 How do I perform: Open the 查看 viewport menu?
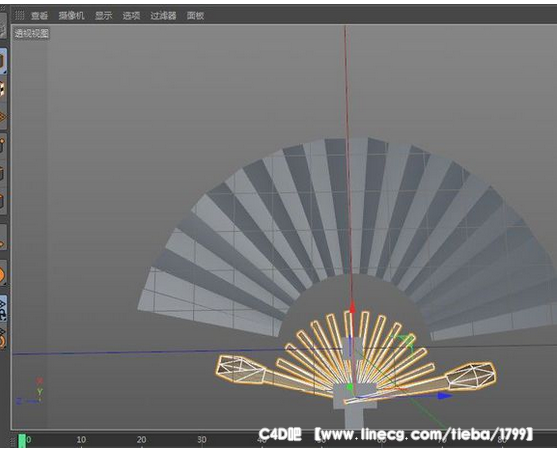pyautogui.click(x=39, y=16)
